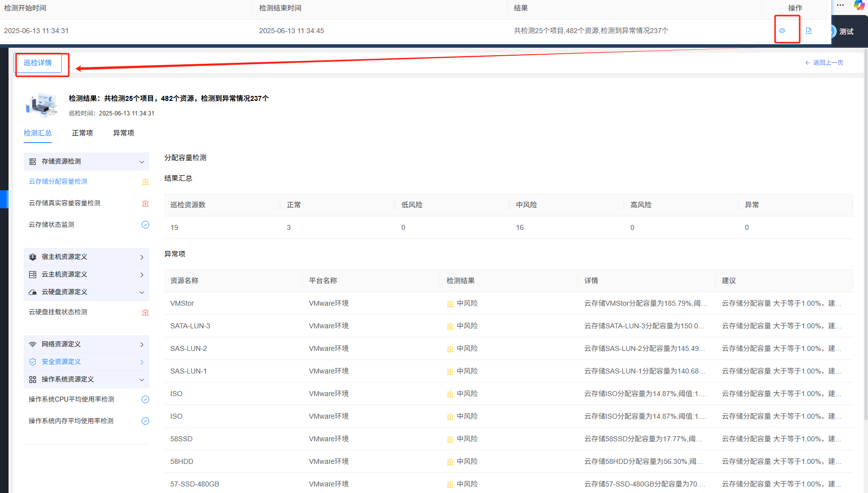Click the red alert icon beside 云硬盘挂载状态检测

click(x=145, y=312)
